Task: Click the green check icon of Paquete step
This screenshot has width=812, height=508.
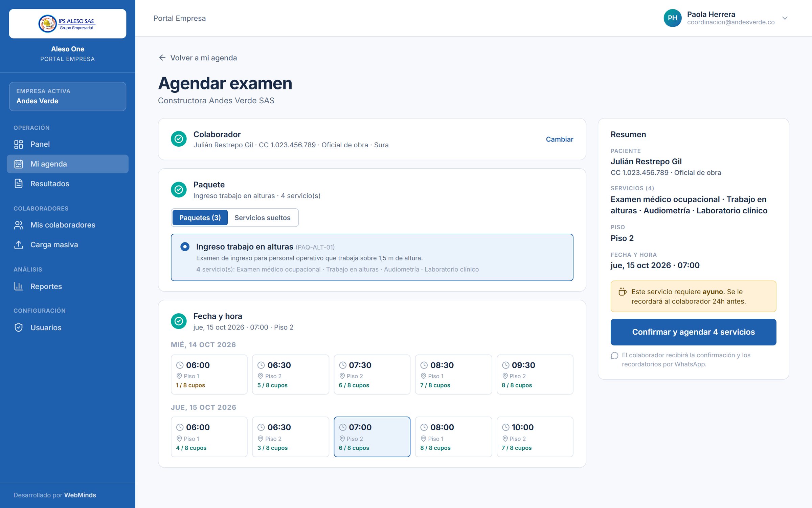Action: point(179,190)
